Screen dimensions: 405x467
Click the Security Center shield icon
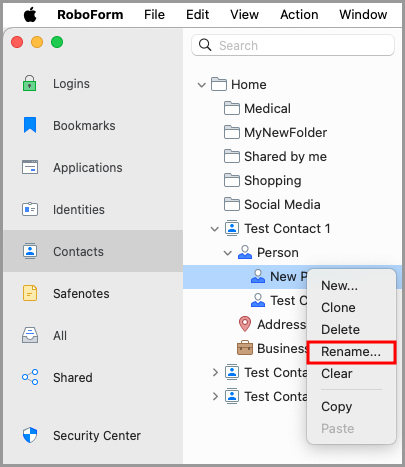[x=30, y=435]
